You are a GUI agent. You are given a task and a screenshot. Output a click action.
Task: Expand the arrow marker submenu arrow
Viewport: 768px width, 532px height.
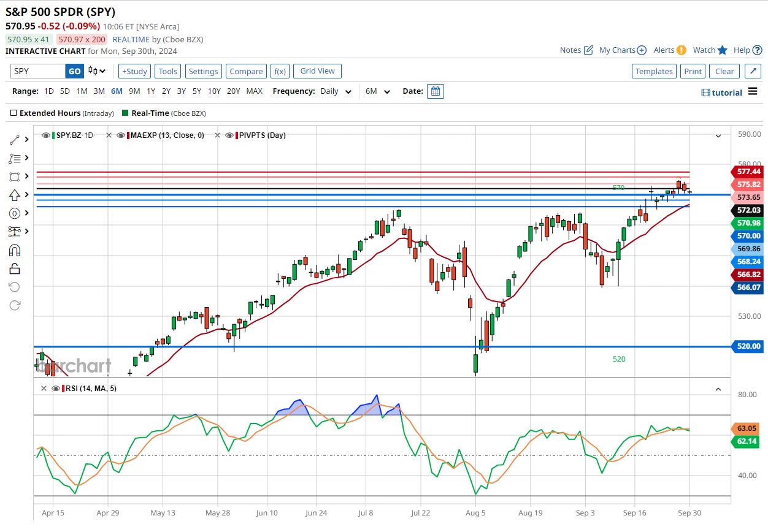tap(26, 195)
